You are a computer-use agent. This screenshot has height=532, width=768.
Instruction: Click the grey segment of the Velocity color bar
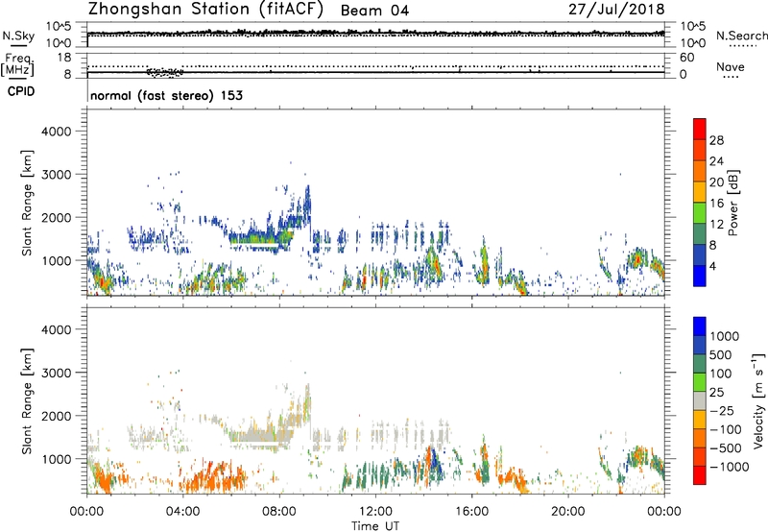[x=700, y=401]
